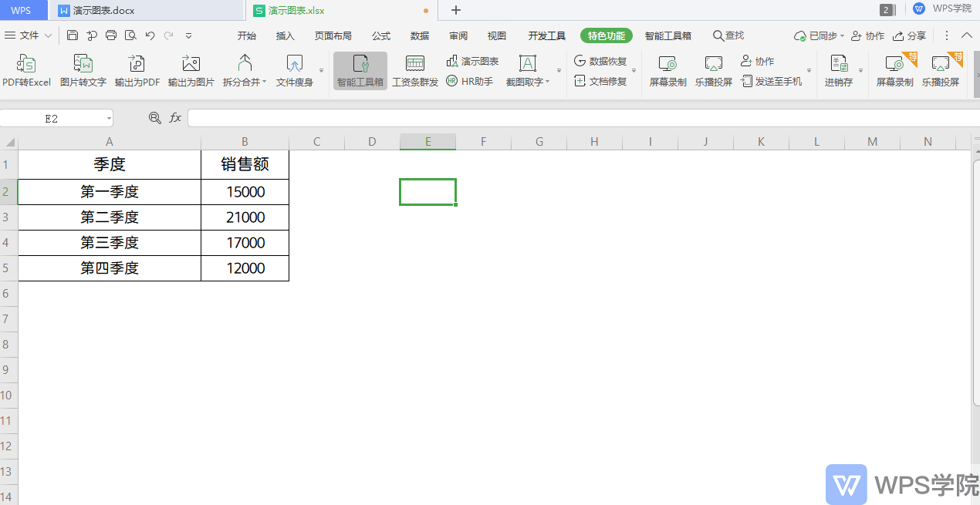Switch to the 审阅 ribbon tab

coord(458,35)
